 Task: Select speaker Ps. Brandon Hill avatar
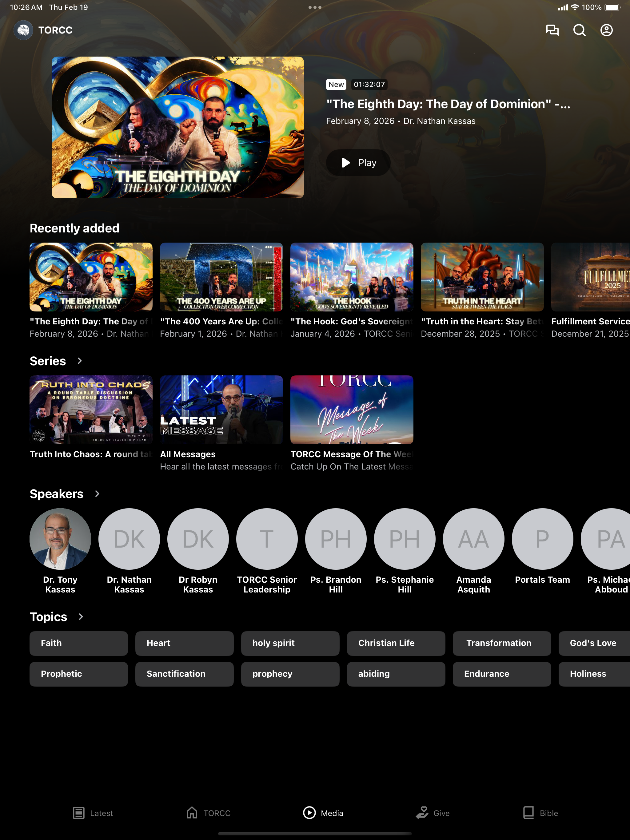click(x=336, y=539)
